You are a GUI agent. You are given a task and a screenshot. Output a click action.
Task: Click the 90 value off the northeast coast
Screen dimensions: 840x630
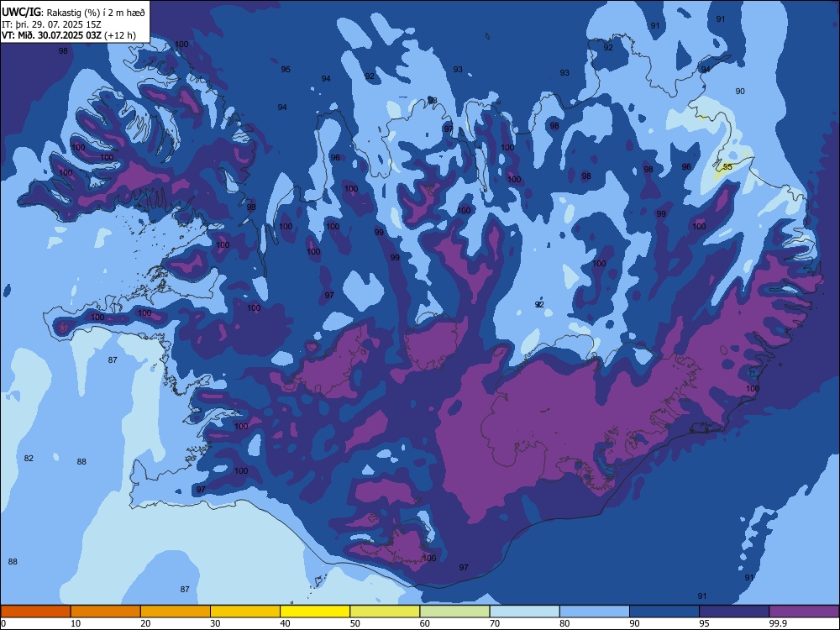coord(740,91)
